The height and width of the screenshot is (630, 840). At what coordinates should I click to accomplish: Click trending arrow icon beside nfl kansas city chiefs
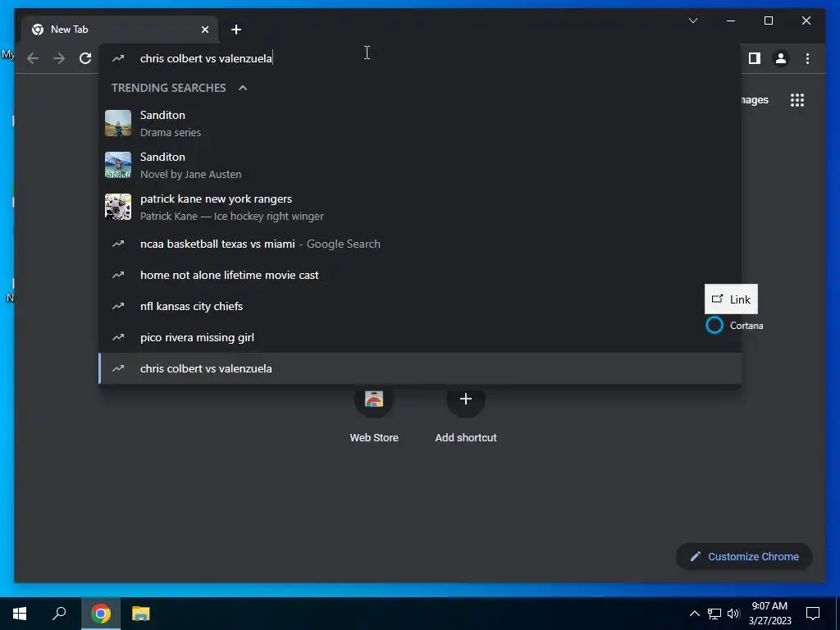point(118,307)
